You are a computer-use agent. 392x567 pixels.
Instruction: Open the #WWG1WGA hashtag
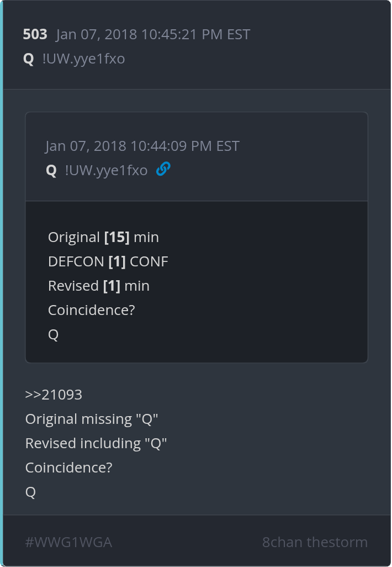[68, 542]
